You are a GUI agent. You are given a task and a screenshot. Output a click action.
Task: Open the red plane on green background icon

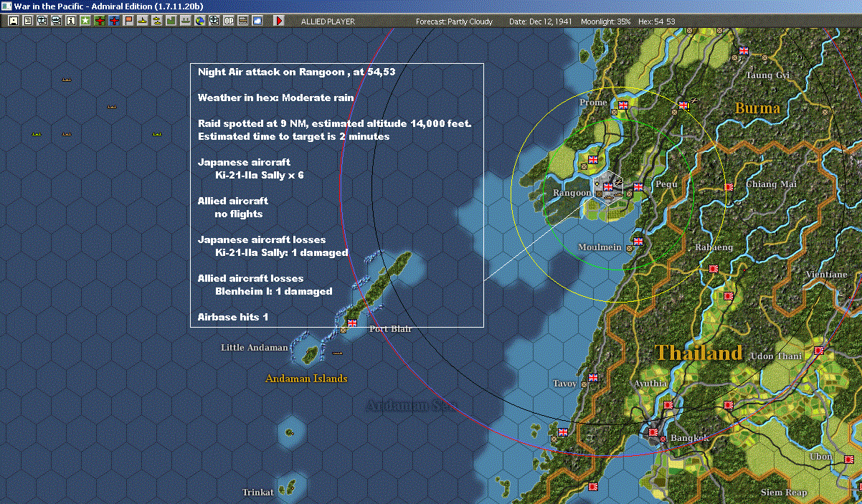(99, 21)
